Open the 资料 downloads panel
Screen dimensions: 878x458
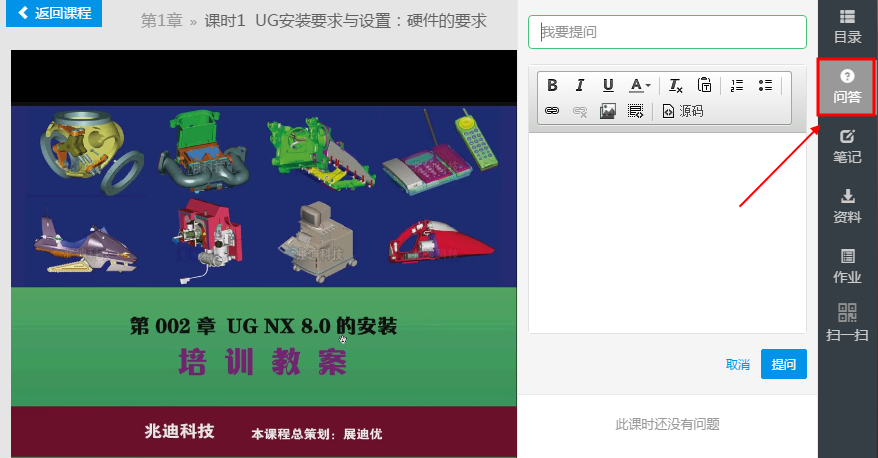(847, 207)
